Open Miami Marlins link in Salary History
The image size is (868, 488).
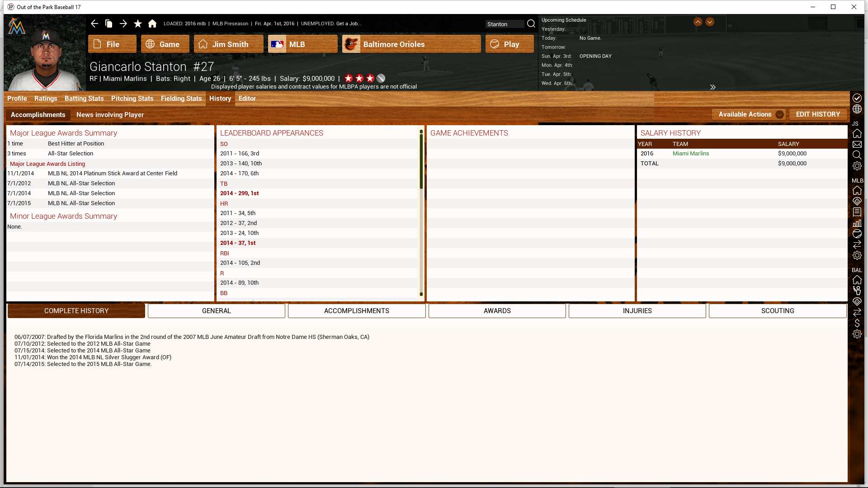[x=691, y=154]
